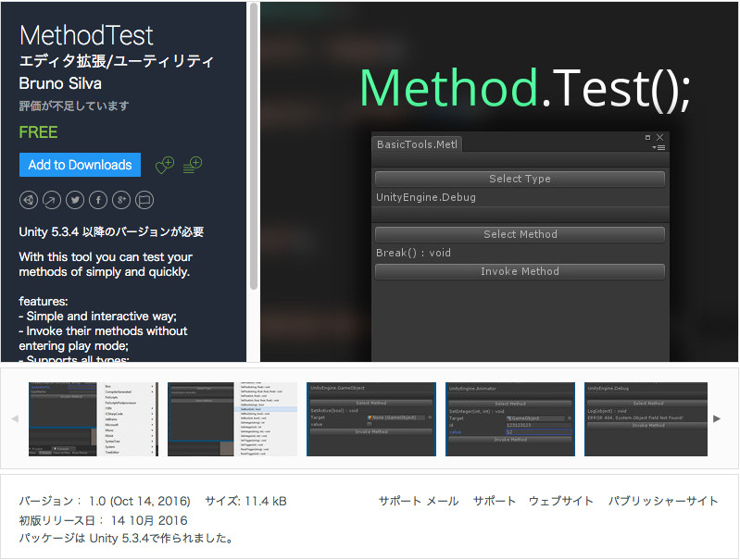The width and height of the screenshot is (740, 560).
Task: Click the FREE price label
Action: point(38,132)
